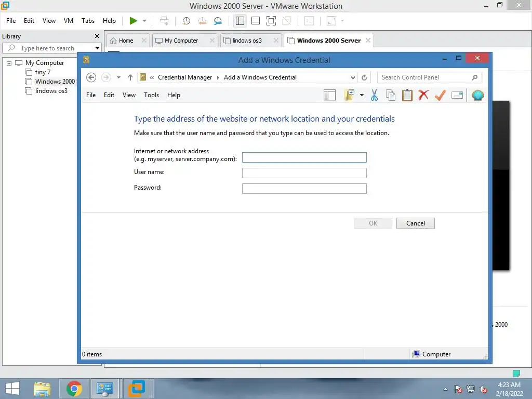Open the stretch display dropdown arrow
This screenshot has height=399, width=532.
342,21
